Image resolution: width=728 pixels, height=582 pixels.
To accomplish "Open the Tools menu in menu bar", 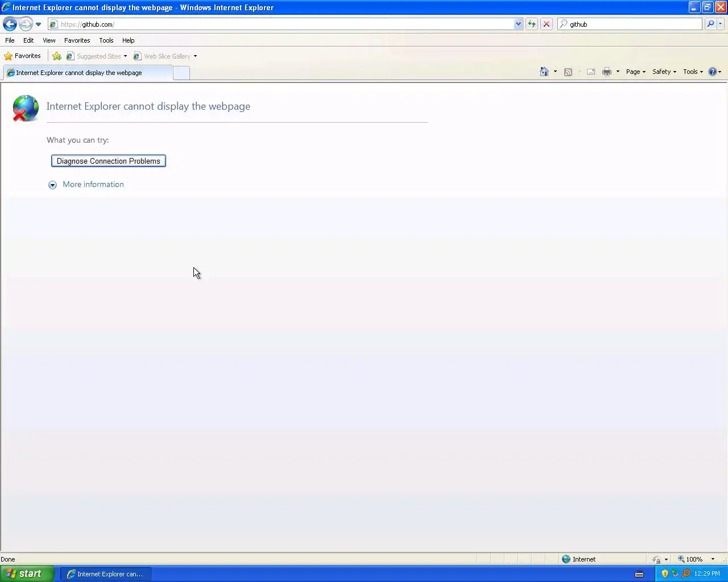I will (x=106, y=40).
